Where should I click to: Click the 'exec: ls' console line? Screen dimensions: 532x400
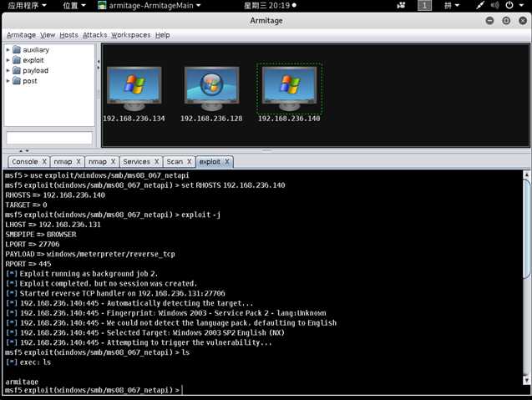click(28, 362)
